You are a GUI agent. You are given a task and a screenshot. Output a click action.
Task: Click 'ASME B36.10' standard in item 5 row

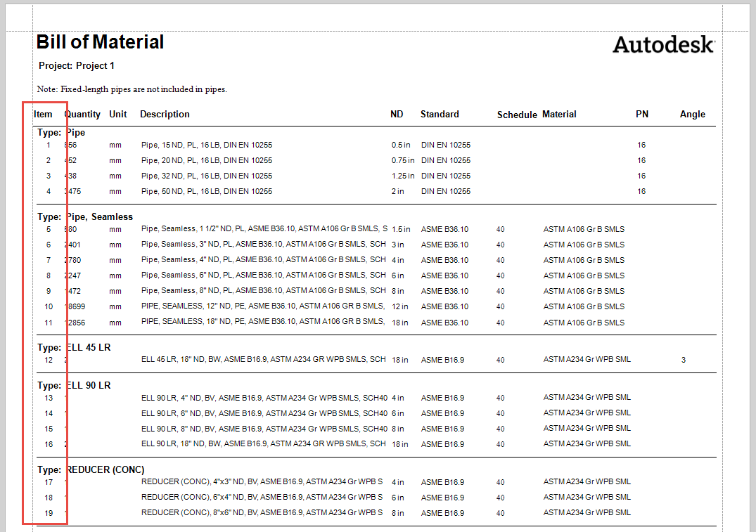444,229
